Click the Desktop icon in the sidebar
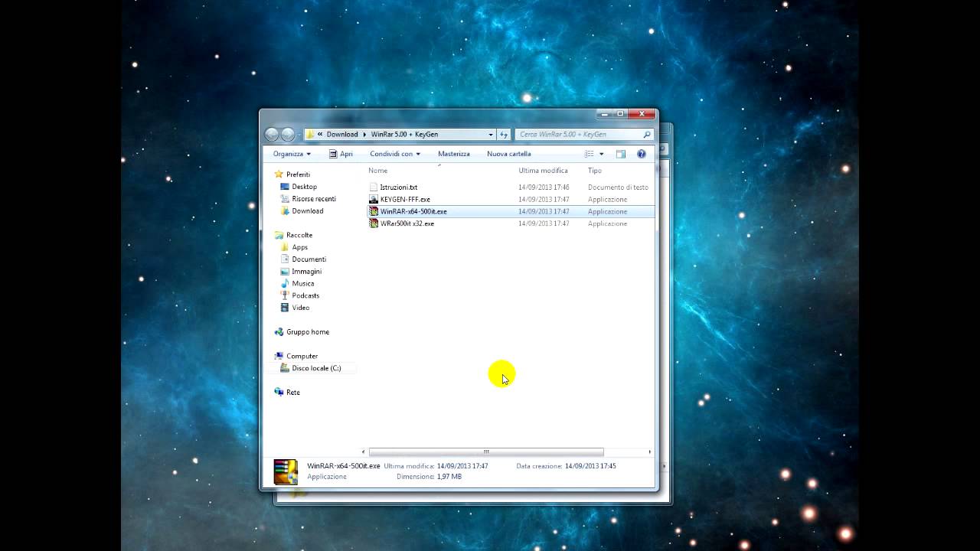980x551 pixels. pyautogui.click(x=285, y=187)
